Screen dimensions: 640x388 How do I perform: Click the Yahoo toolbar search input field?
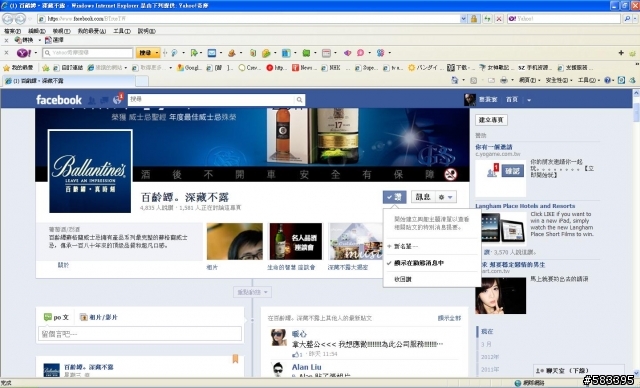pos(87,53)
